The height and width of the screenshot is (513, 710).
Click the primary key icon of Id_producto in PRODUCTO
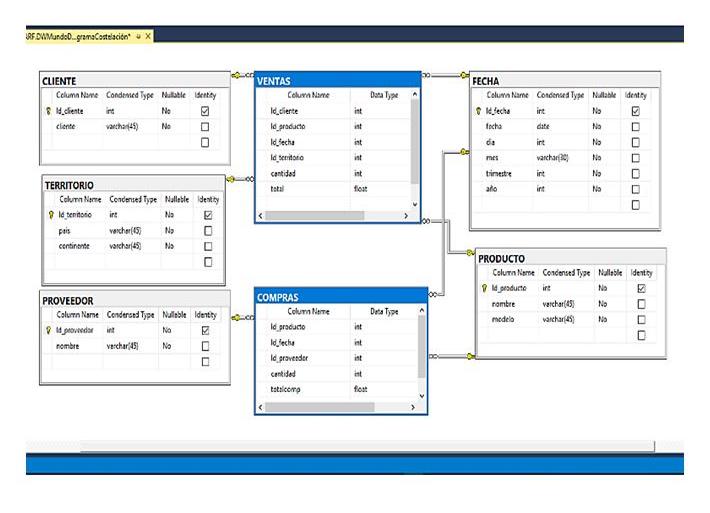[x=484, y=288]
